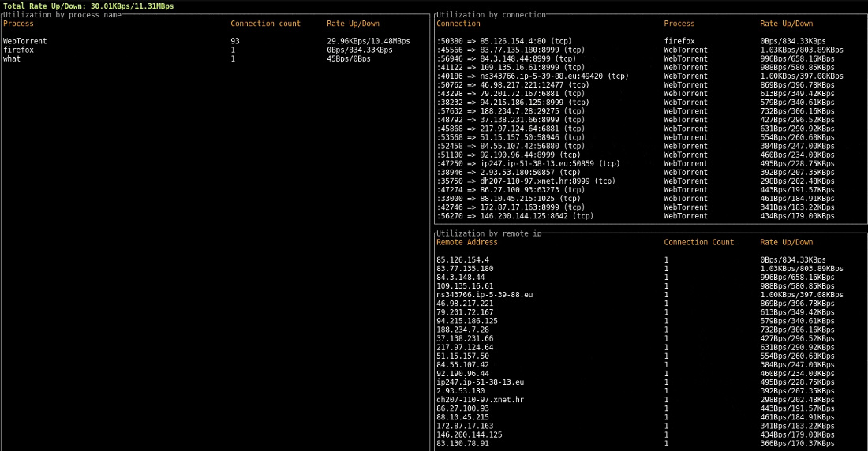Select connection to ns343766.ip-5-39-88.eu:49420
Viewport: 868px width, 451px height.
(532, 76)
